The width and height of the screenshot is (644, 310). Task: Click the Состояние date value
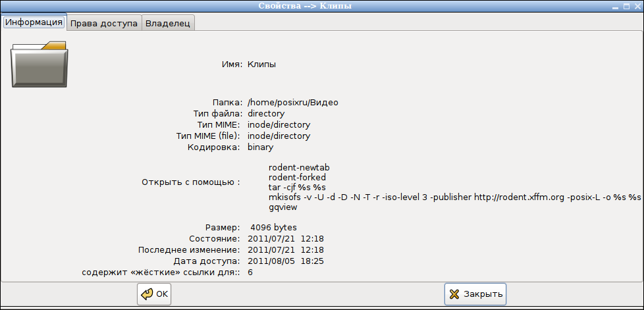[286, 238]
